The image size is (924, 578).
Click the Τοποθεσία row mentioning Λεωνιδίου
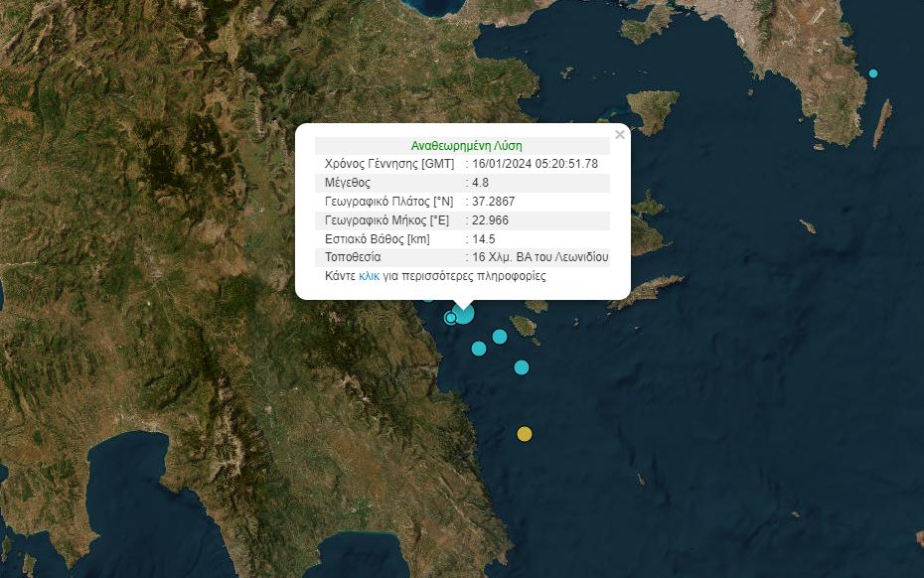coord(468,257)
